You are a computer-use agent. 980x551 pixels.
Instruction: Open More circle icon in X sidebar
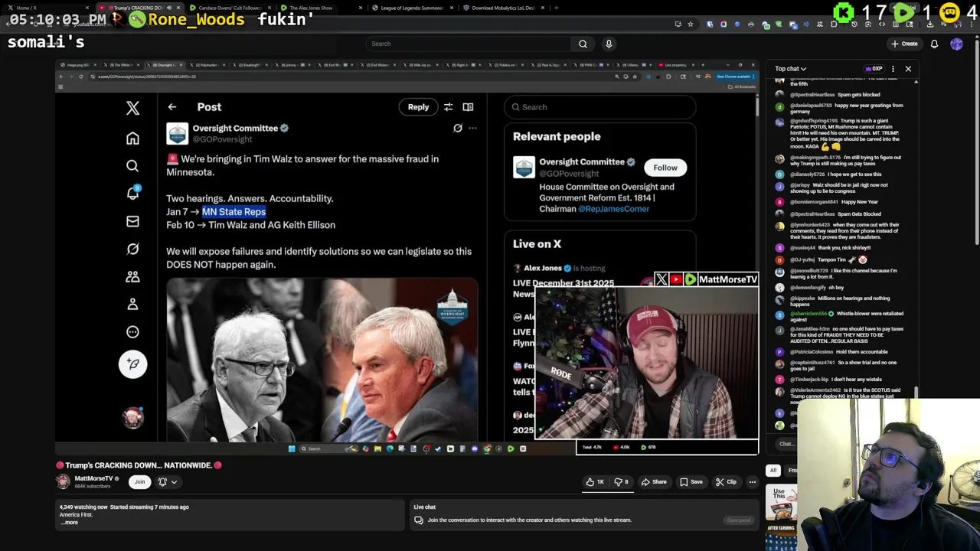point(132,332)
